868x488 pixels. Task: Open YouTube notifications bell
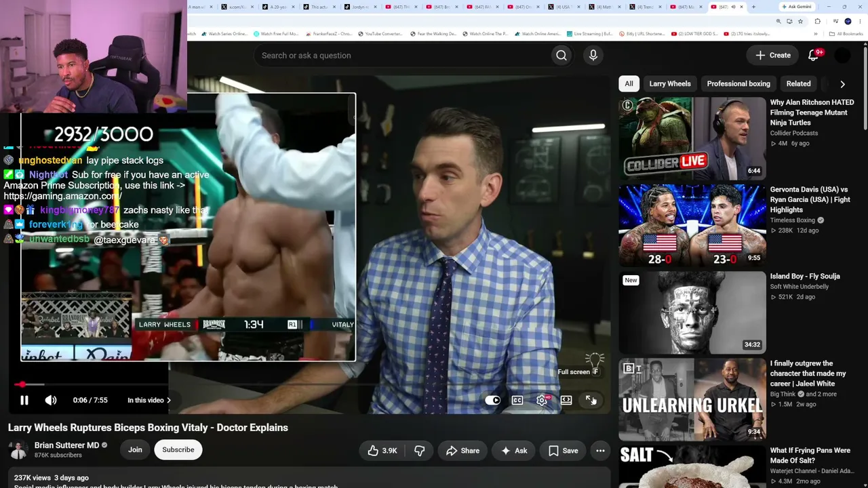[x=814, y=56]
